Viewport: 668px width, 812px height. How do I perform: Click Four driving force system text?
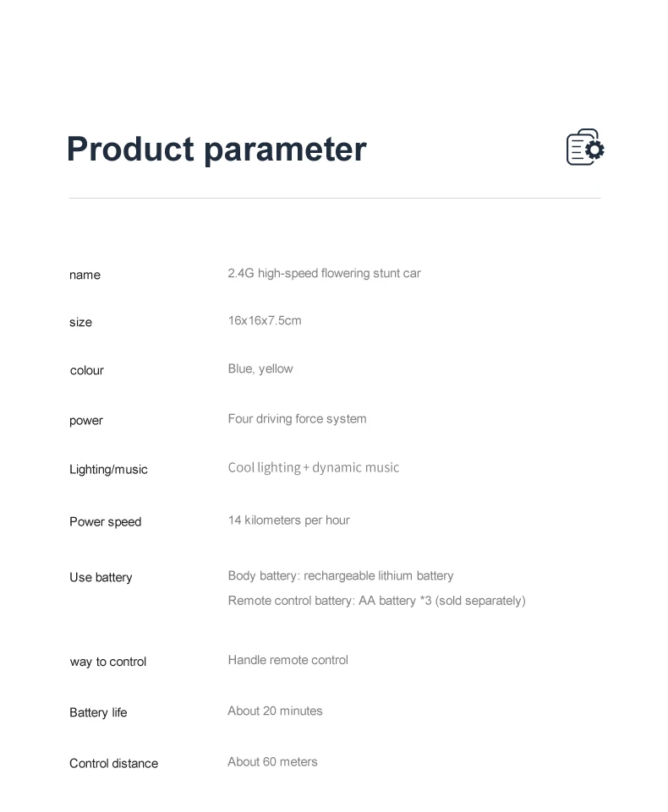pyautogui.click(x=297, y=418)
